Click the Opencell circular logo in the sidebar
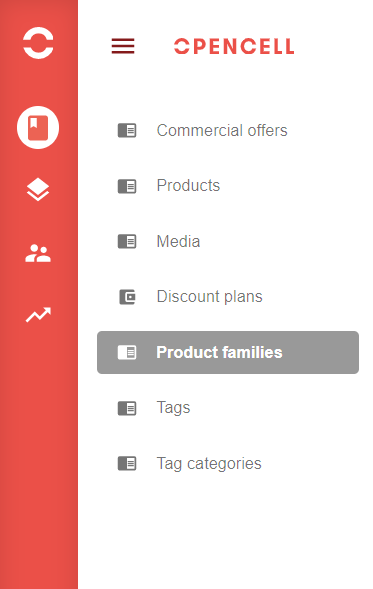The height and width of the screenshot is (589, 373). coord(38,43)
